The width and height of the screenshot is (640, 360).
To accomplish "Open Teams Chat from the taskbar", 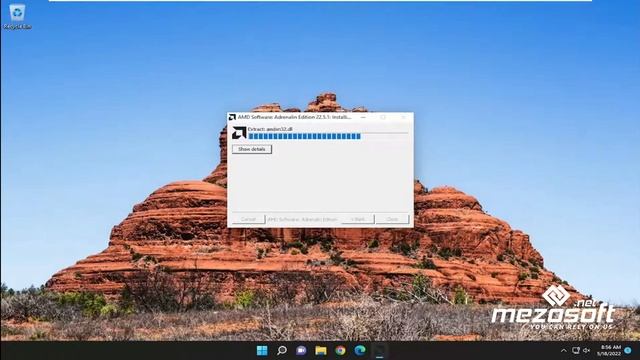I will (x=301, y=350).
